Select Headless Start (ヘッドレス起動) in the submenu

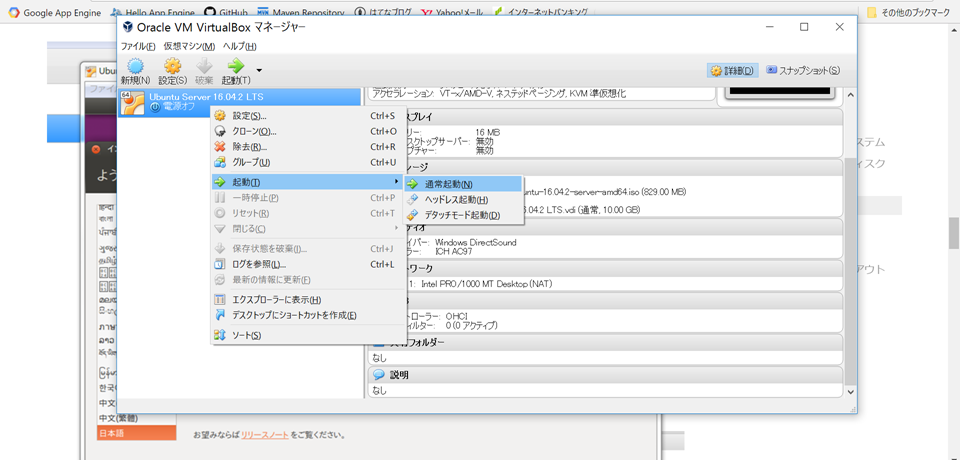(x=463, y=200)
